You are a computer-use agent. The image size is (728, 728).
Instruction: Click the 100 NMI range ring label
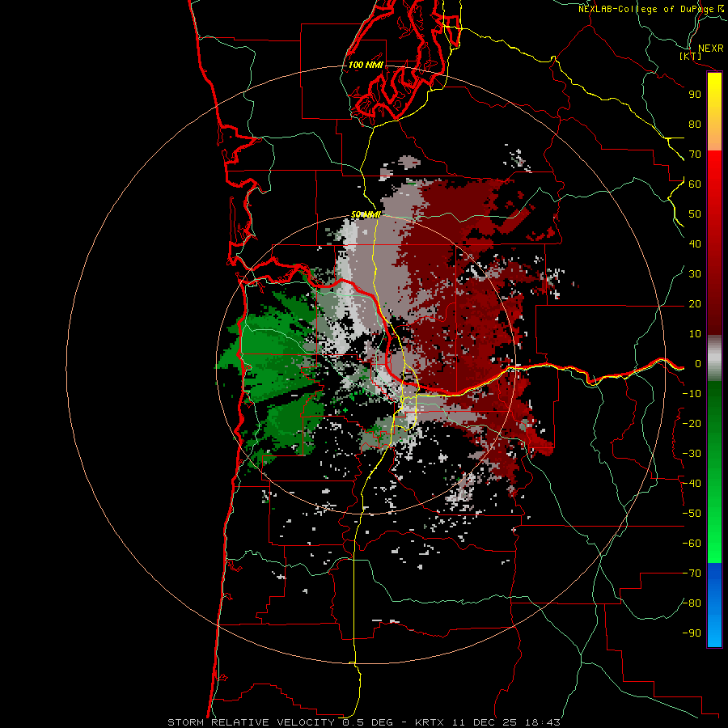(366, 65)
